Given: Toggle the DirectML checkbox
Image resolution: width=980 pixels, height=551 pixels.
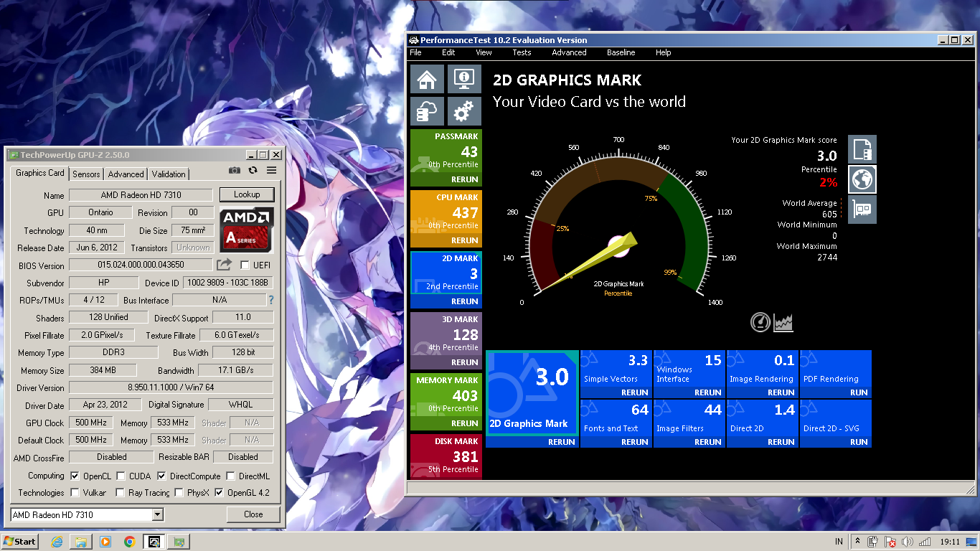Looking at the screenshot, I should 230,476.
